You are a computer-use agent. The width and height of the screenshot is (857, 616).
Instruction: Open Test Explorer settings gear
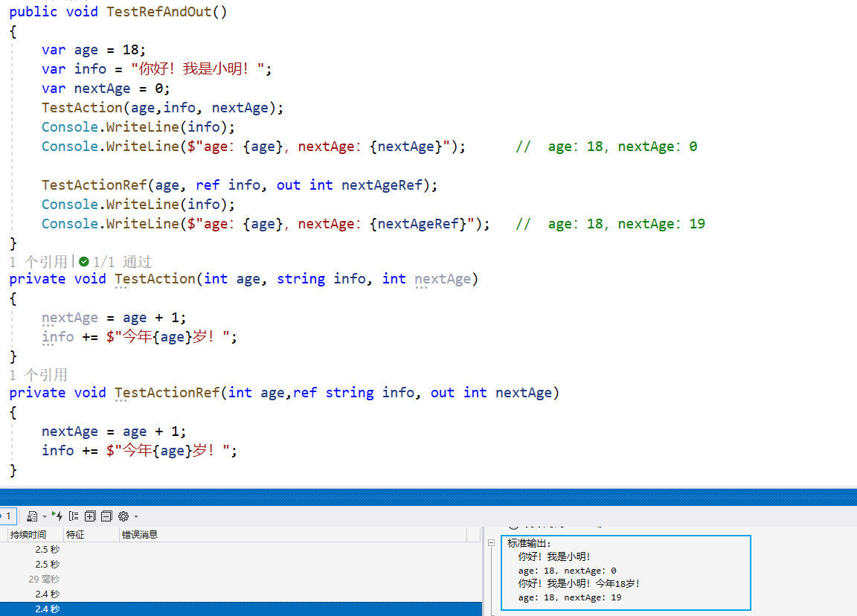click(123, 516)
